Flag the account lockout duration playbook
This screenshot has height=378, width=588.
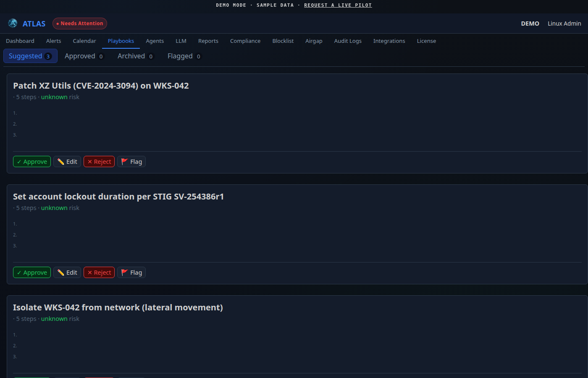[131, 273]
